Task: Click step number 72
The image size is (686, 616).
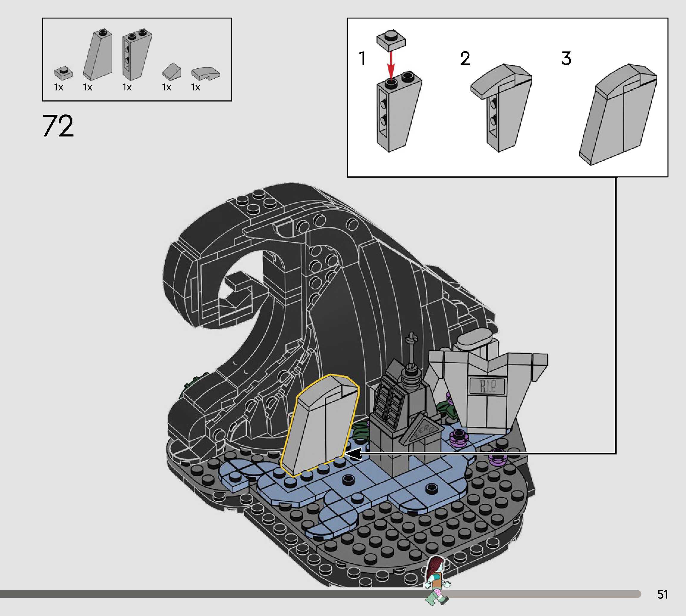Action: pyautogui.click(x=58, y=126)
